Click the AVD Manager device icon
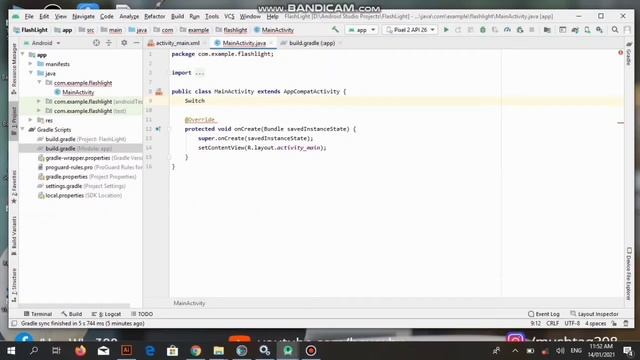The width and height of the screenshot is (640, 360). pyautogui.click(x=587, y=30)
